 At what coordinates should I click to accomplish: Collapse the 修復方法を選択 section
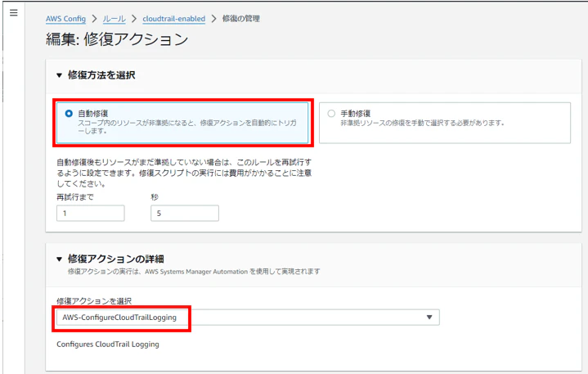pyautogui.click(x=59, y=75)
